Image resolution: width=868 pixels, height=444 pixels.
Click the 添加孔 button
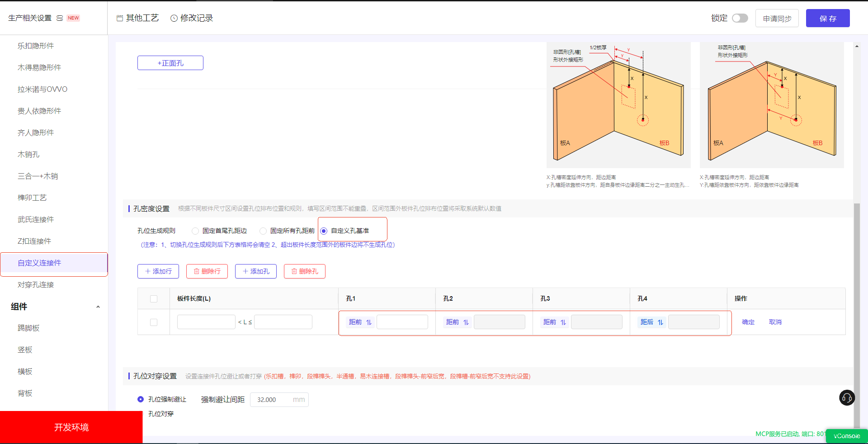coord(256,271)
